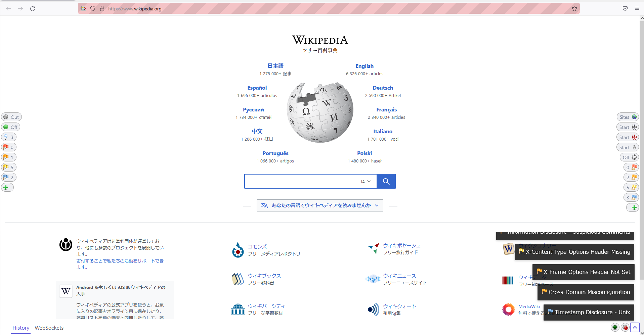Open the Français Wikipedia link

[x=386, y=110]
